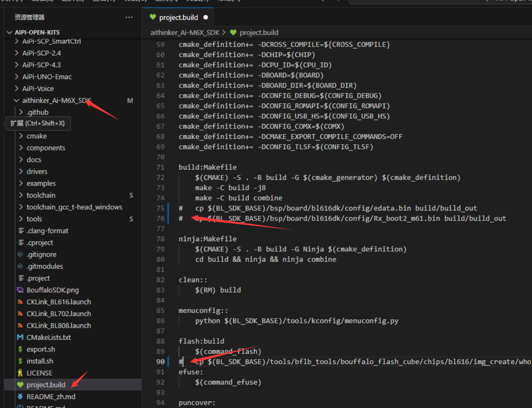
Task: Click the orange icon beside CKLink_BL616.launch
Action: [x=20, y=302]
